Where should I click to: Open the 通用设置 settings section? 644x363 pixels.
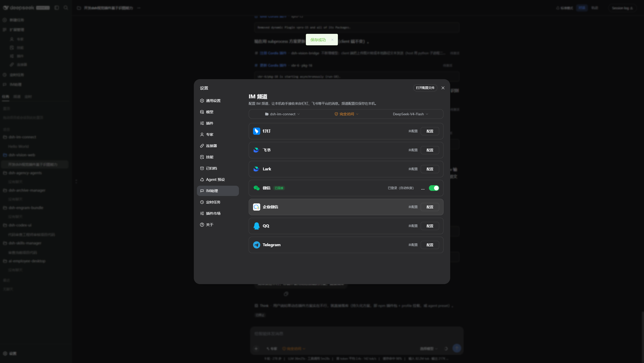[x=218, y=101]
